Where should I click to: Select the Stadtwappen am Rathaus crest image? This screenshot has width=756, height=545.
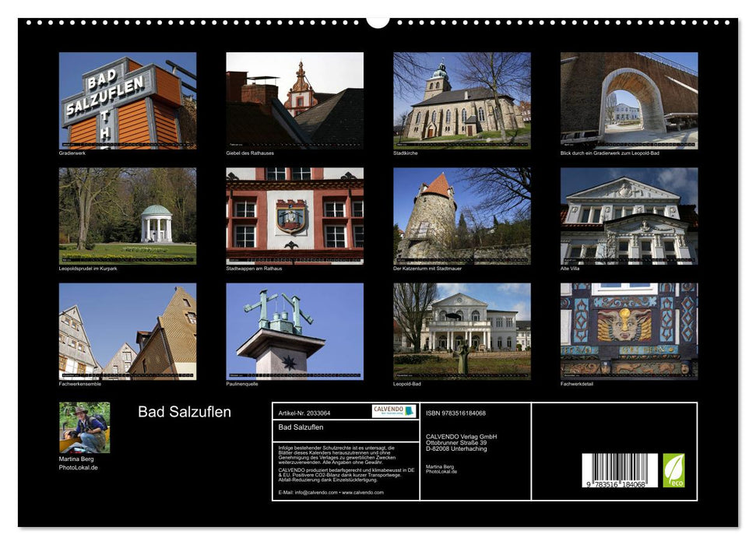(x=292, y=216)
